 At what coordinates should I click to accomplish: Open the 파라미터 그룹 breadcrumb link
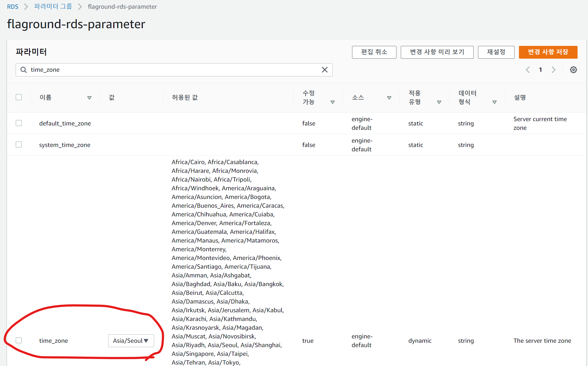(53, 6)
